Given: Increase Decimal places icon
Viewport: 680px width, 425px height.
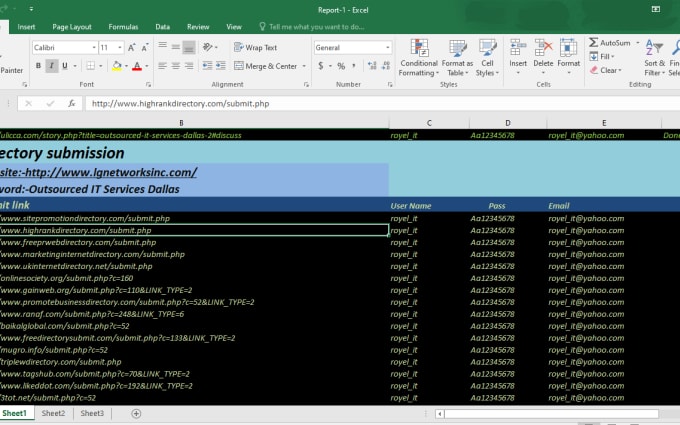Looking at the screenshot, I should [372, 66].
